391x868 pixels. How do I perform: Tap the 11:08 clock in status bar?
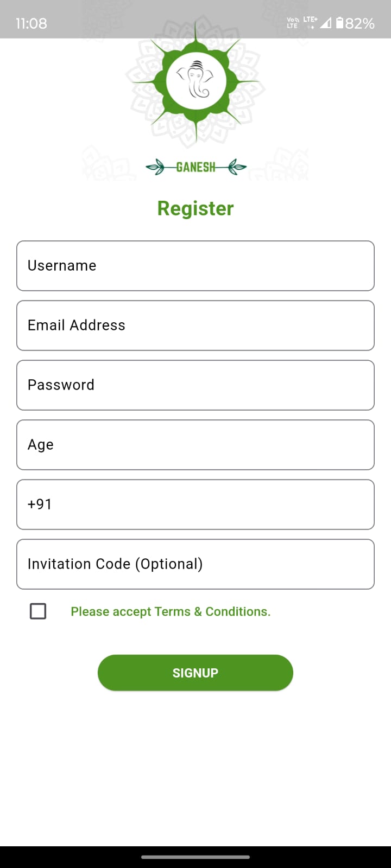pos(31,23)
